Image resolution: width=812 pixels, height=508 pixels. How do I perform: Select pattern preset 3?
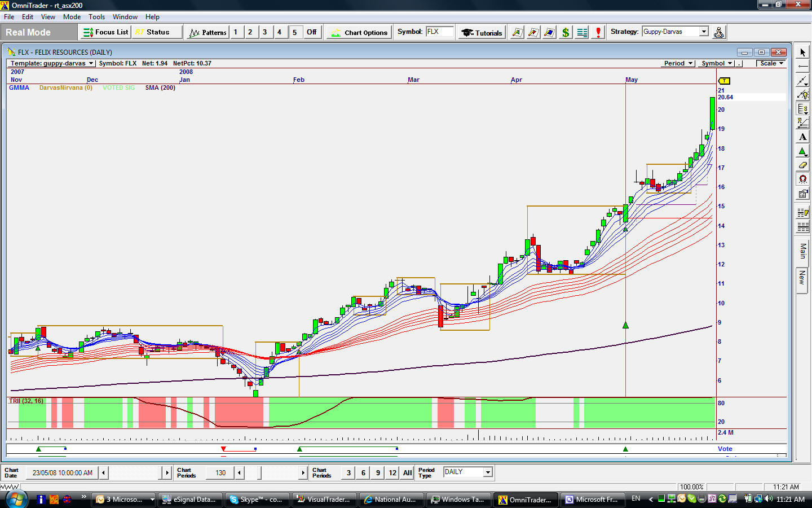pos(265,32)
